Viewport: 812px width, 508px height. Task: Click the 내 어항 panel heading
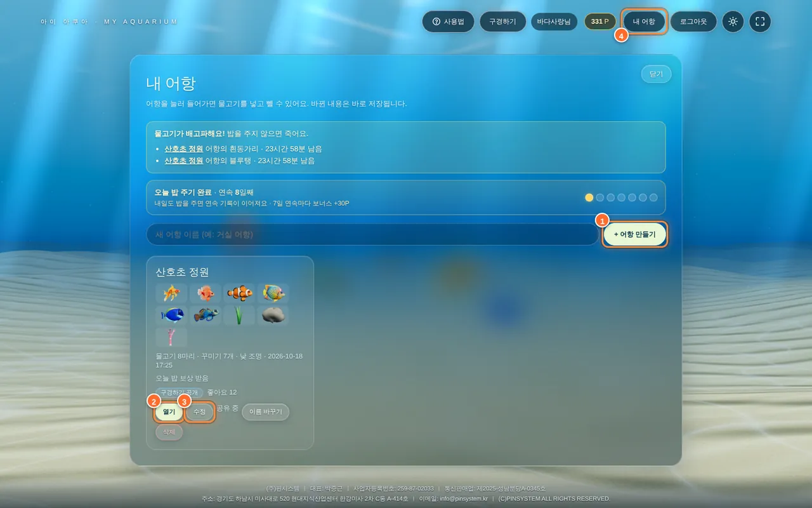coord(171,83)
